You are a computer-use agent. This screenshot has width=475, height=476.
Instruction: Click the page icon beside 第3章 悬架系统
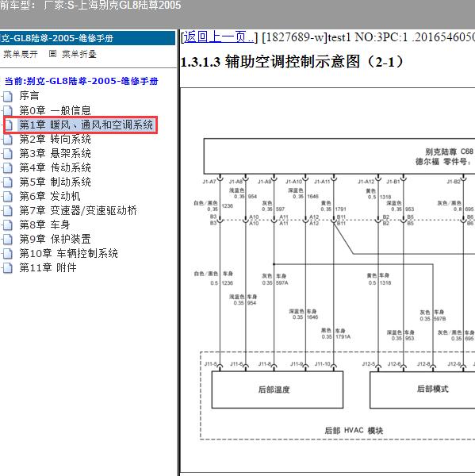pos(8,154)
